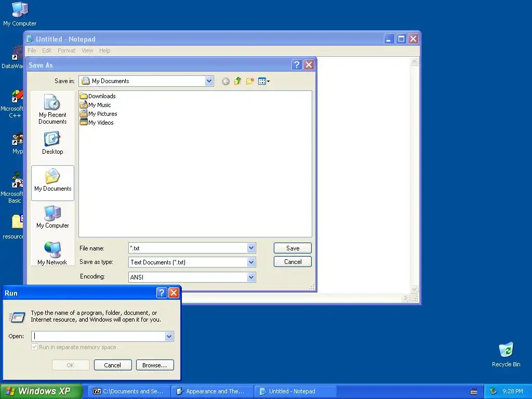Click the Run program icon in Run dialog

pyautogui.click(x=17, y=317)
